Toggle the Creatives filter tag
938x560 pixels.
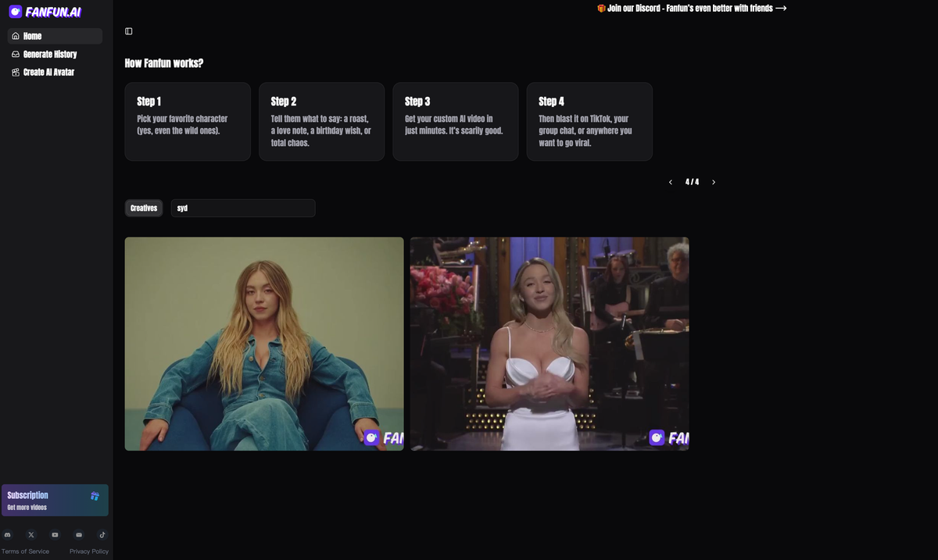(144, 208)
